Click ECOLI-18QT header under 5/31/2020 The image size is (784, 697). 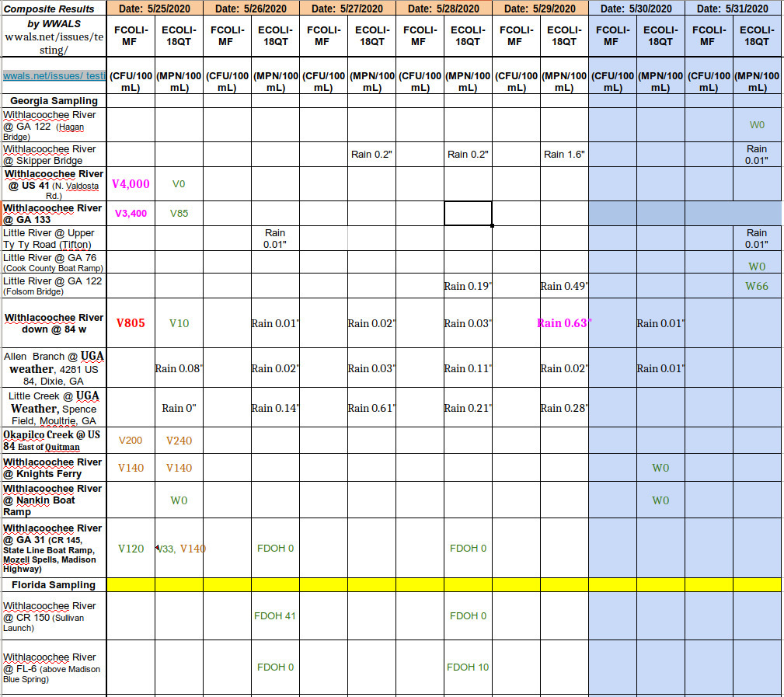757,36
